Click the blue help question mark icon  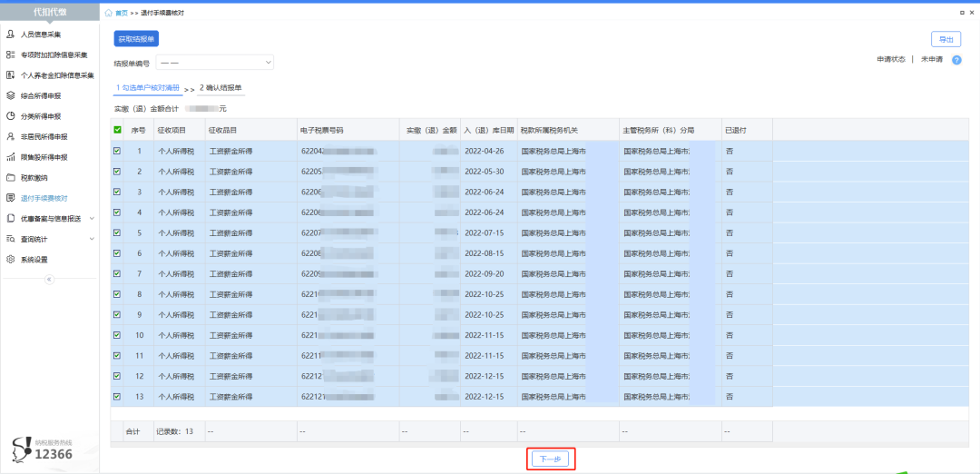(x=956, y=60)
